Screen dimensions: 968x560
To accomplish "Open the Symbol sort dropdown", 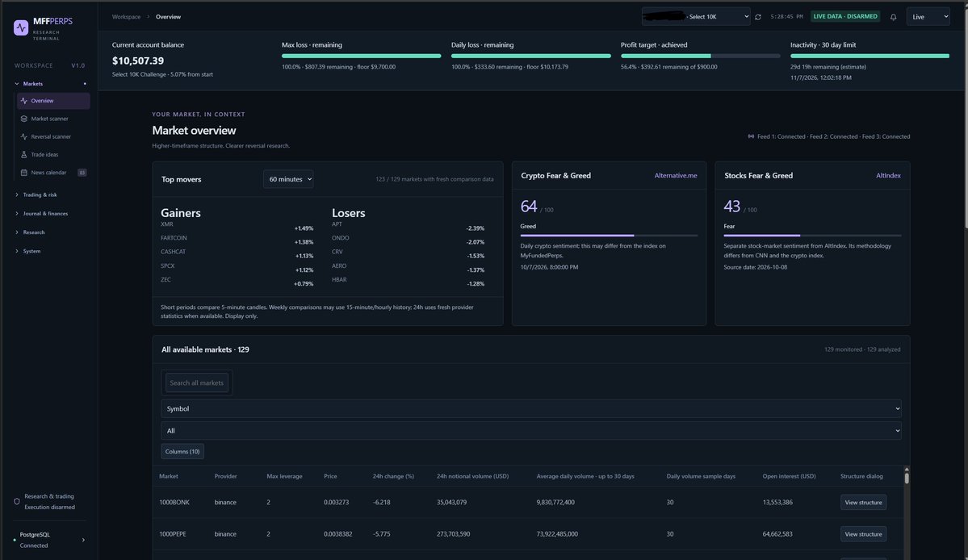I will click(x=531, y=408).
